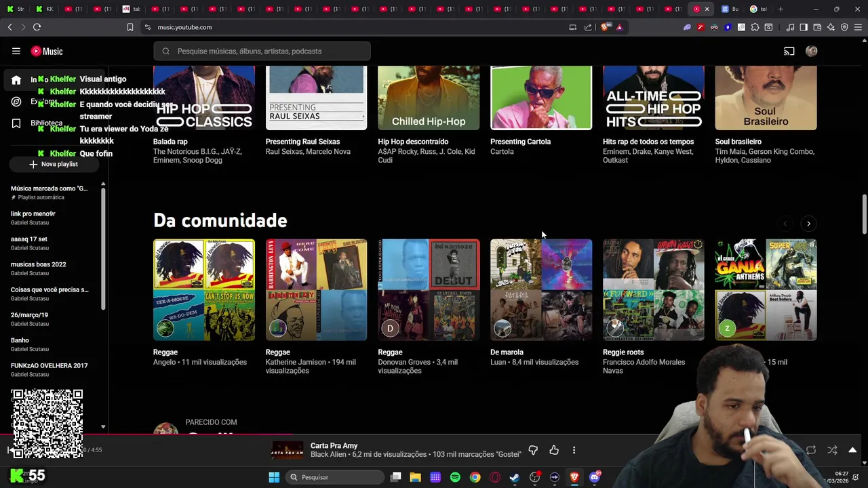868x488 pixels.
Task: Switch to the Google 'tel' tab
Action: tap(758, 9)
